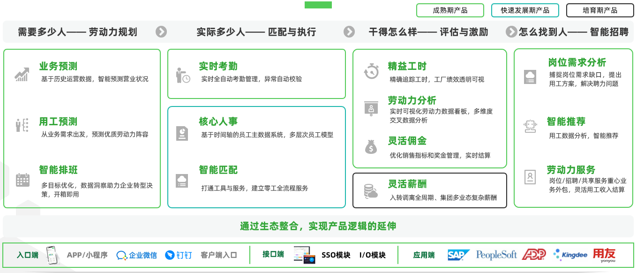Click the 劳动力分析 presentation board icon
Image resolution: width=644 pixels, height=273 pixels.
[x=371, y=108]
